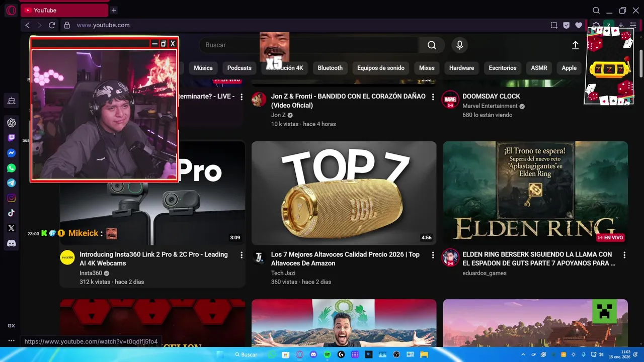This screenshot has height=362, width=644.
Task: Open options menu for DOOMSDAY CLOCK
Action: click(x=624, y=97)
